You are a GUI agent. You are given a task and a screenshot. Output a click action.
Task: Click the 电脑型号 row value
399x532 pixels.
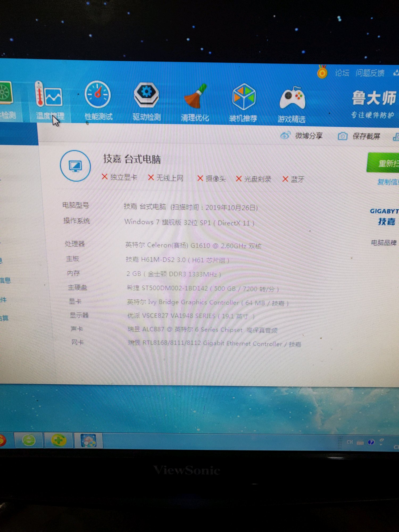(191, 207)
